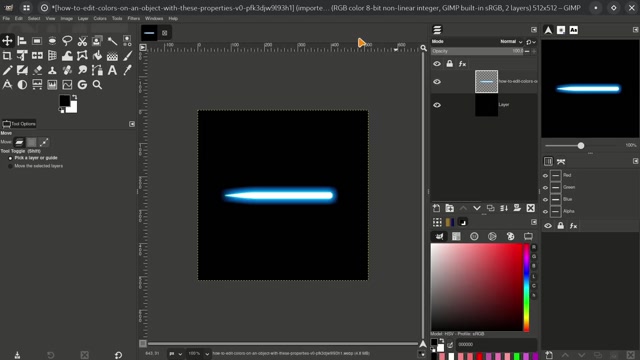Select the Text tool
Image resolution: width=640 pixels, height=360 pixels.
112,70
